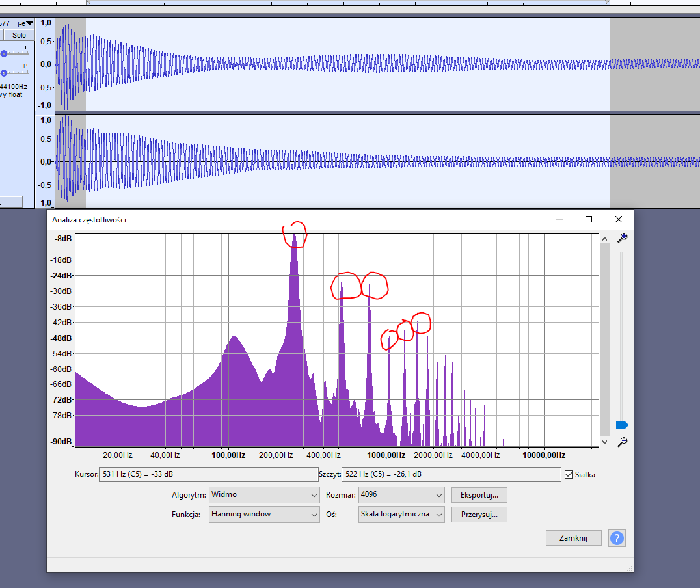Click the 100,00Hz axis label

[x=228, y=455]
